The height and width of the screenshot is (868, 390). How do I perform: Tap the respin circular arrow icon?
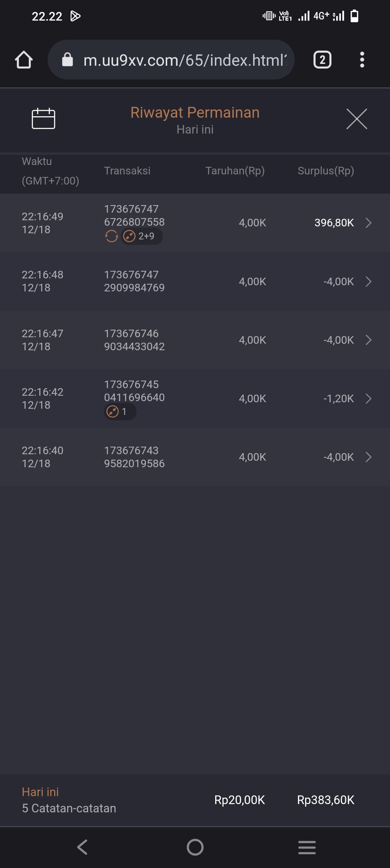click(112, 236)
